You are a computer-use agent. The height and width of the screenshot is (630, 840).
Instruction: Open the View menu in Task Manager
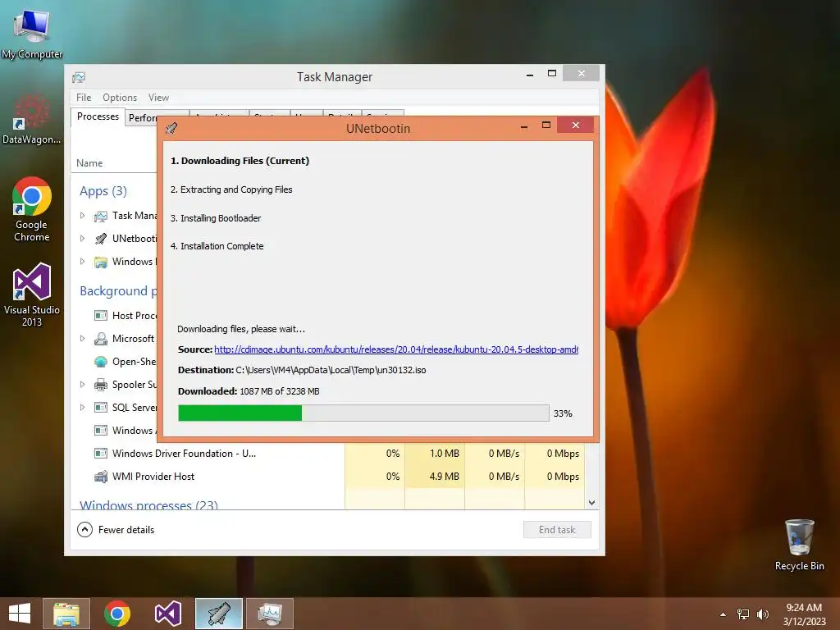click(x=158, y=98)
